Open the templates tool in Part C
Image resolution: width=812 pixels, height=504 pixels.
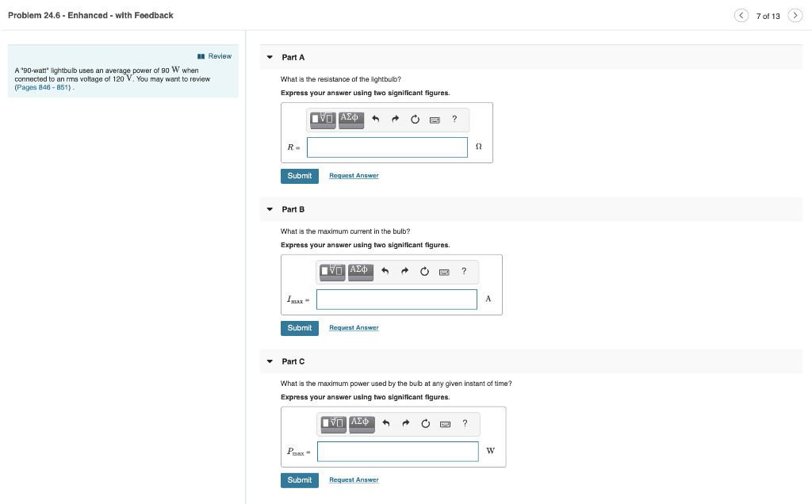click(x=334, y=424)
